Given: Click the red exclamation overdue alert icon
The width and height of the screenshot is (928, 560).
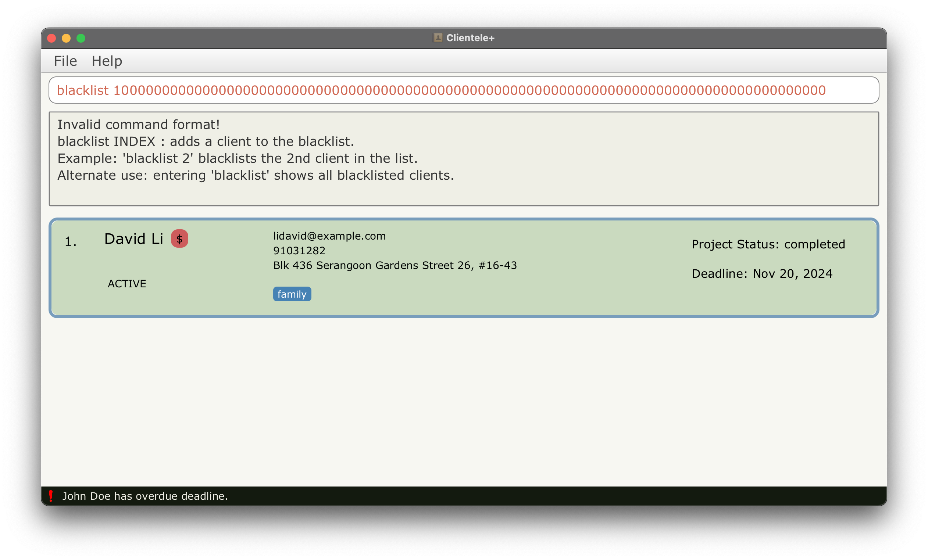Looking at the screenshot, I should [50, 496].
